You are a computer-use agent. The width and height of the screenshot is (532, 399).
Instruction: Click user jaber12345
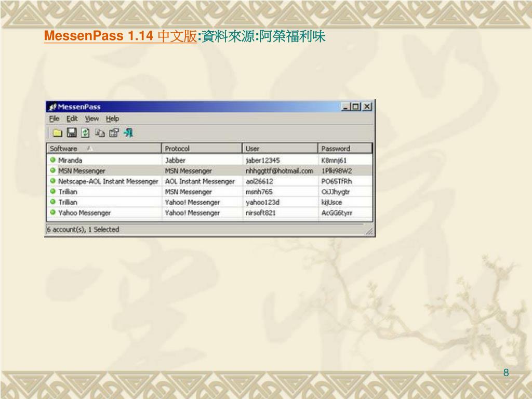point(262,160)
